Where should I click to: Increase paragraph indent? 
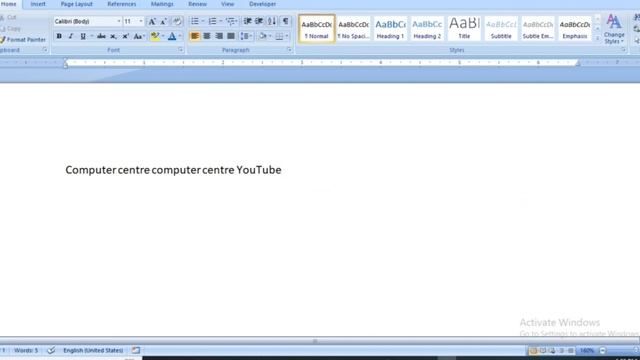click(x=259, y=21)
